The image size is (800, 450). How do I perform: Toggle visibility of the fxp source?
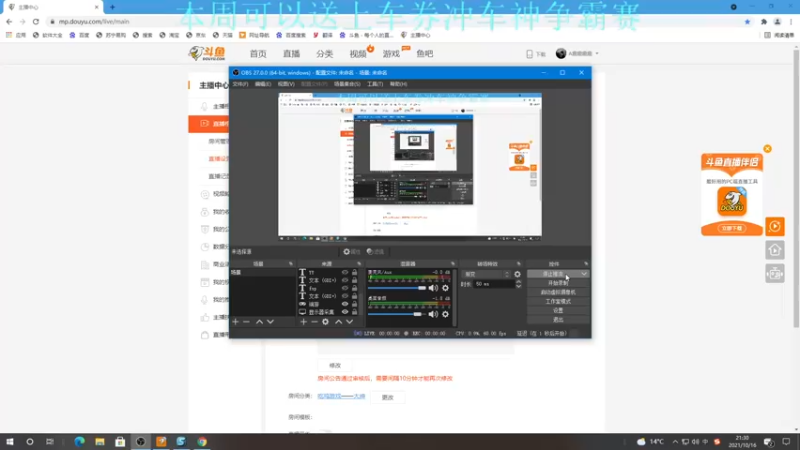pyautogui.click(x=345, y=288)
